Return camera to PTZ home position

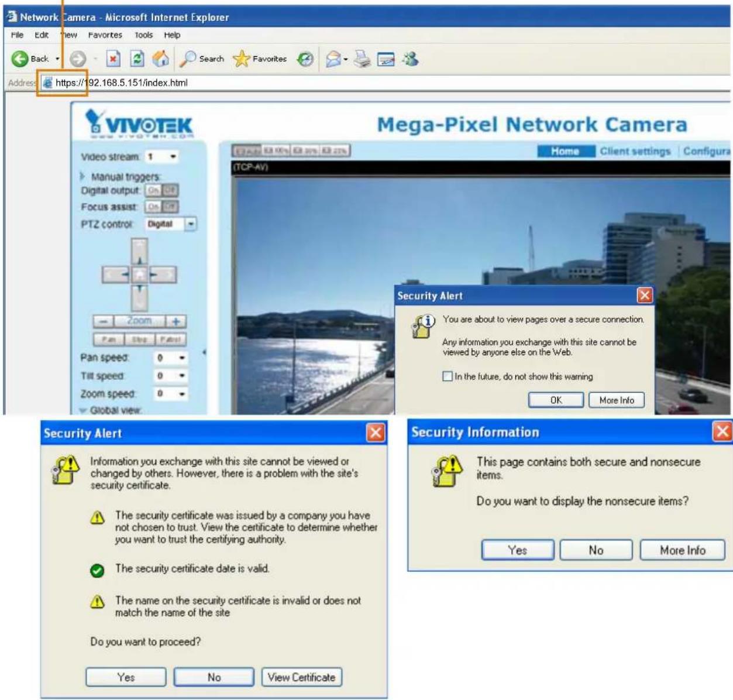[x=139, y=274]
